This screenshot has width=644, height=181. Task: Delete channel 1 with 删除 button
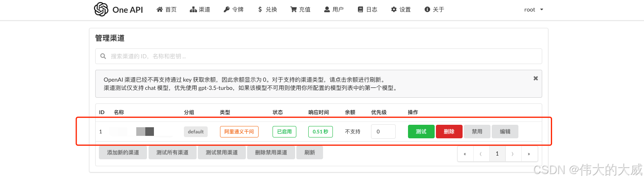point(449,132)
